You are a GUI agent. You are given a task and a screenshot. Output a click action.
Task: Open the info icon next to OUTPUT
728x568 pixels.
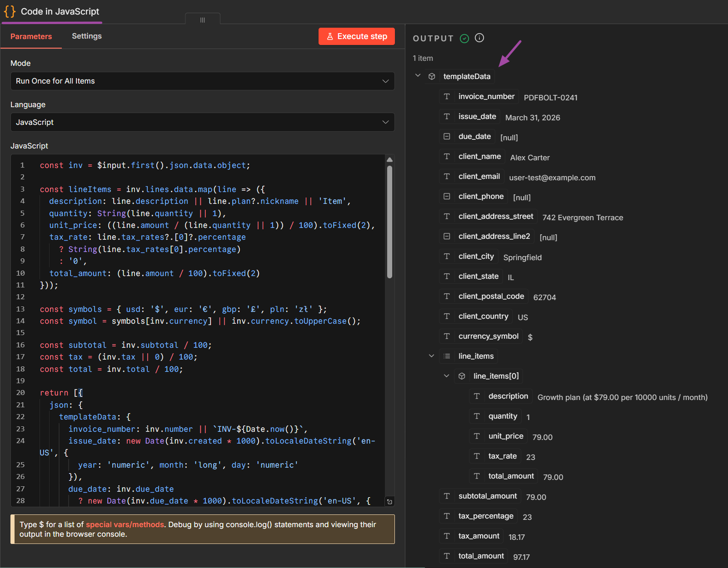[x=479, y=38]
